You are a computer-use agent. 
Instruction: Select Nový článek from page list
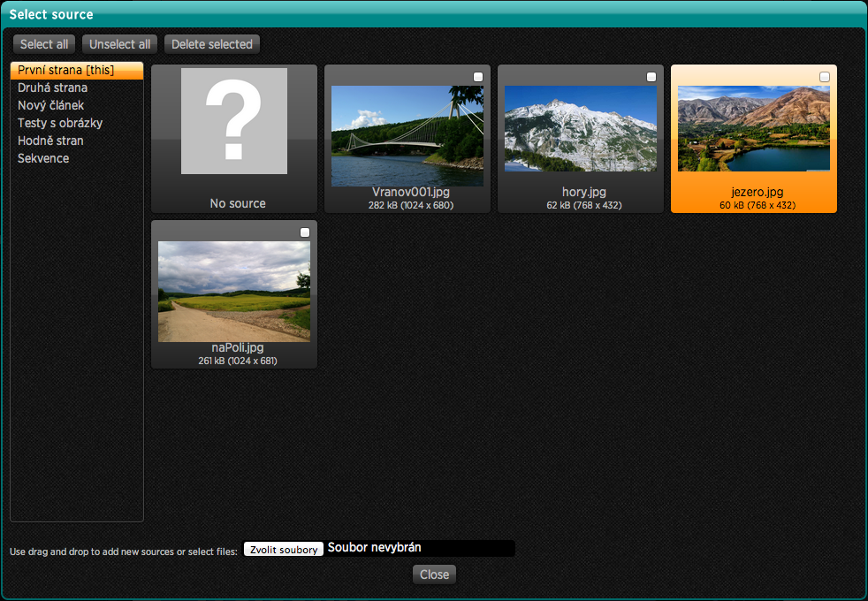tap(50, 105)
